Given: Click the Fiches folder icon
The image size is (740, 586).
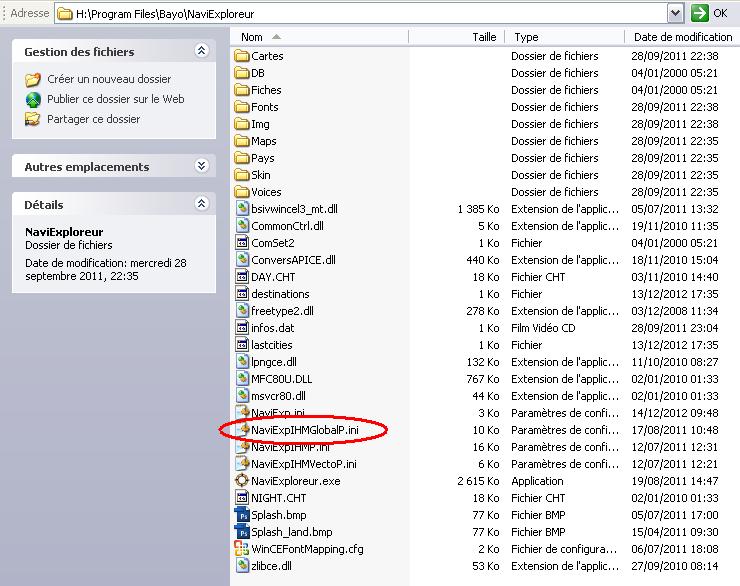Looking at the screenshot, I should (x=242, y=90).
